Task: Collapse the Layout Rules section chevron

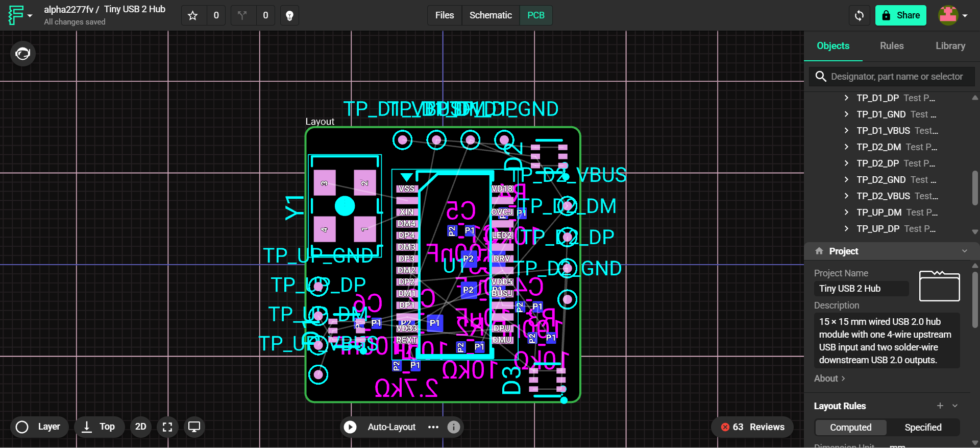Action: (x=955, y=406)
